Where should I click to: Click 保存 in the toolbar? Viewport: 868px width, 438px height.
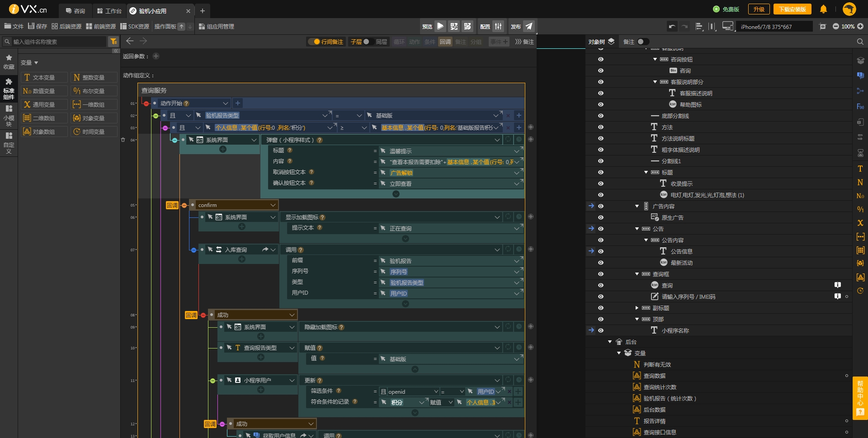point(38,26)
